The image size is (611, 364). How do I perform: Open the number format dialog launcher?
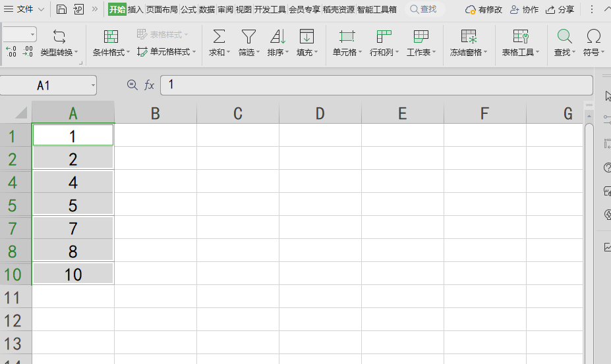pyautogui.click(x=80, y=63)
